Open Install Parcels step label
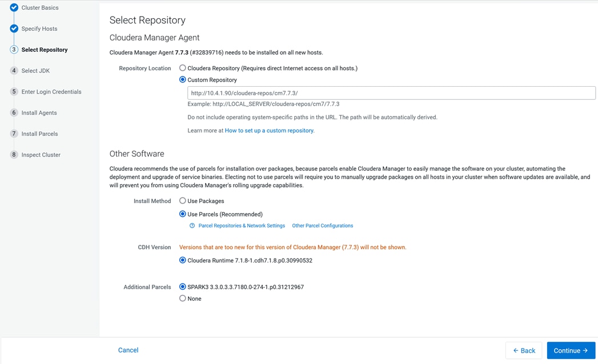The height and width of the screenshot is (364, 598). point(39,134)
